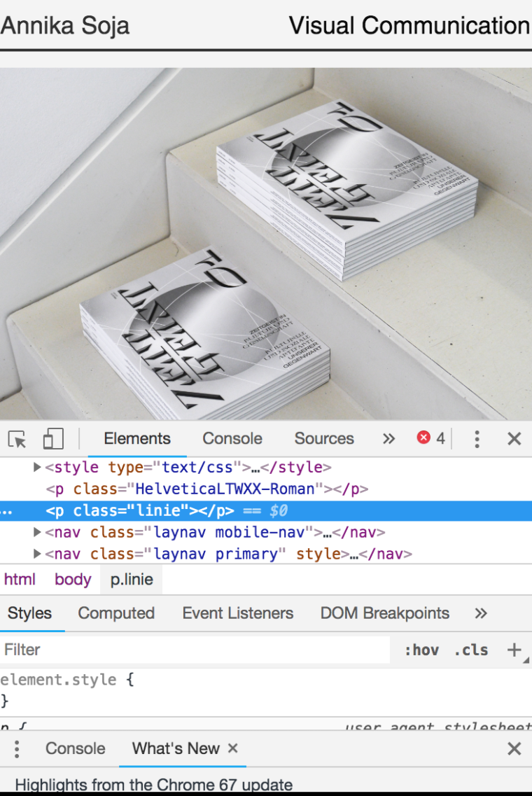Image resolution: width=532 pixels, height=796 pixels.
Task: Click the red error count icon
Action: (423, 438)
